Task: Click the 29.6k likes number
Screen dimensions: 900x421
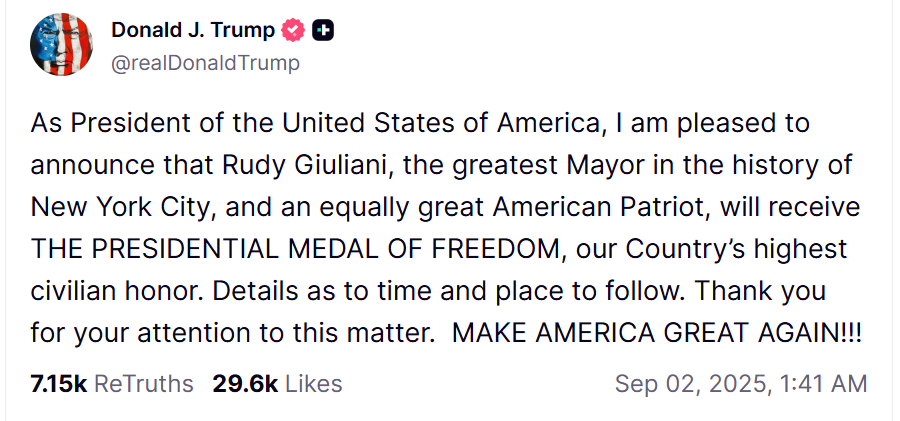Action: click(x=244, y=383)
